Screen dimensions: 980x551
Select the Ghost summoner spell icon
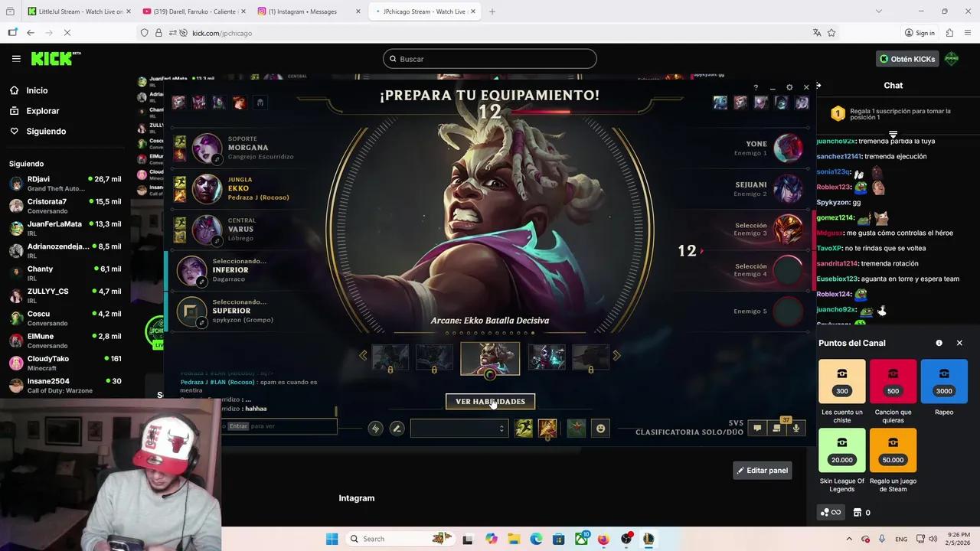click(524, 428)
